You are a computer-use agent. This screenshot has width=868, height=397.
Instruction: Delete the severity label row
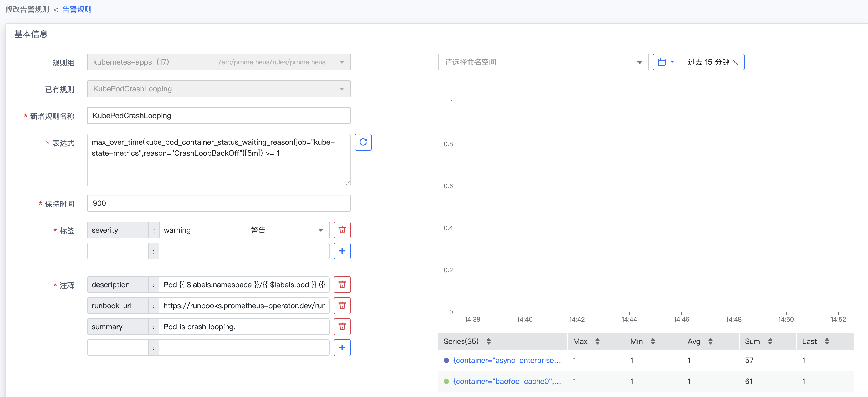pyautogui.click(x=342, y=230)
